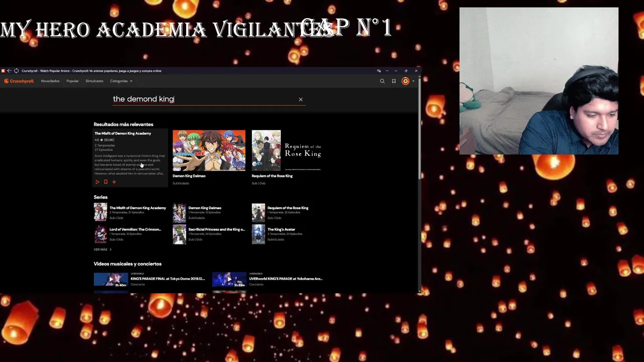Screen dimensions: 644x362
Task: Open the Requiem of the Rose King large thumbnail
Action: pos(288,150)
